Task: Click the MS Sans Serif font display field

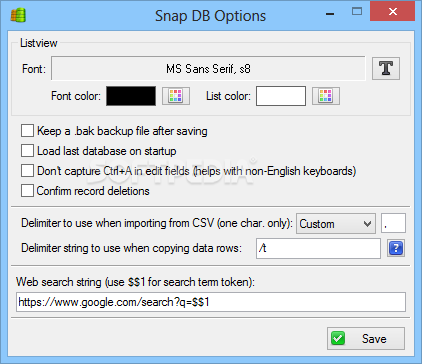Action: coord(208,69)
